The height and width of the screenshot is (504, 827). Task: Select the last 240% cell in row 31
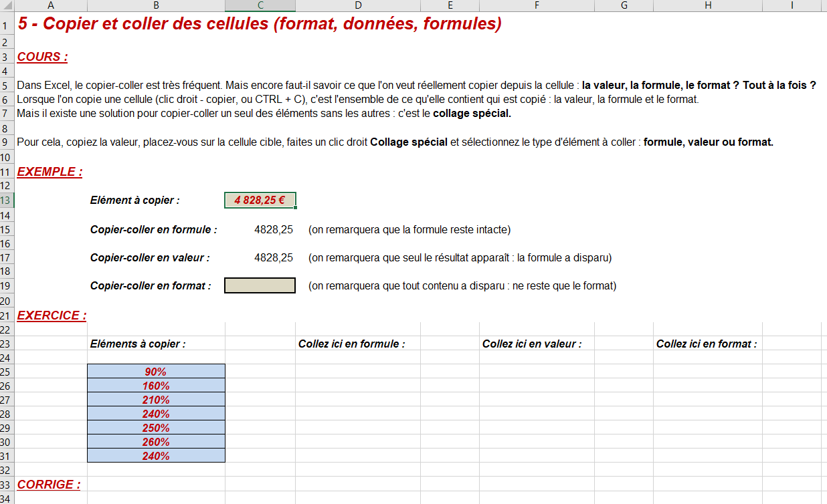click(156, 456)
